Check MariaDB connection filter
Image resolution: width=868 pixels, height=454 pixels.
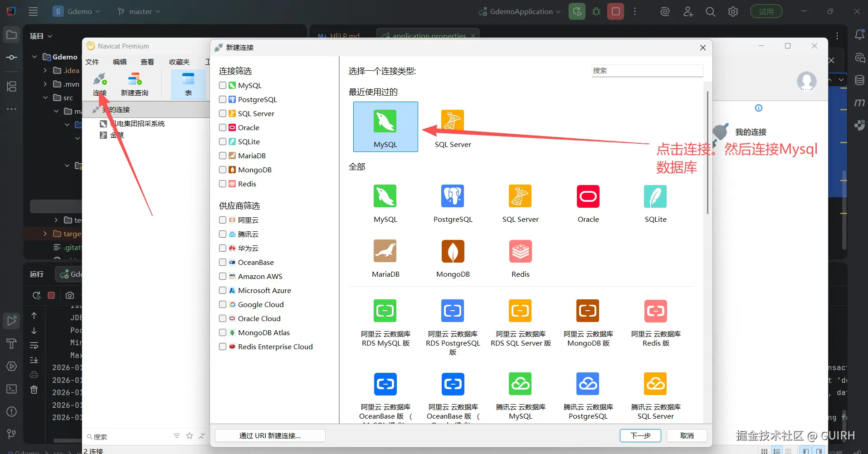pos(223,156)
